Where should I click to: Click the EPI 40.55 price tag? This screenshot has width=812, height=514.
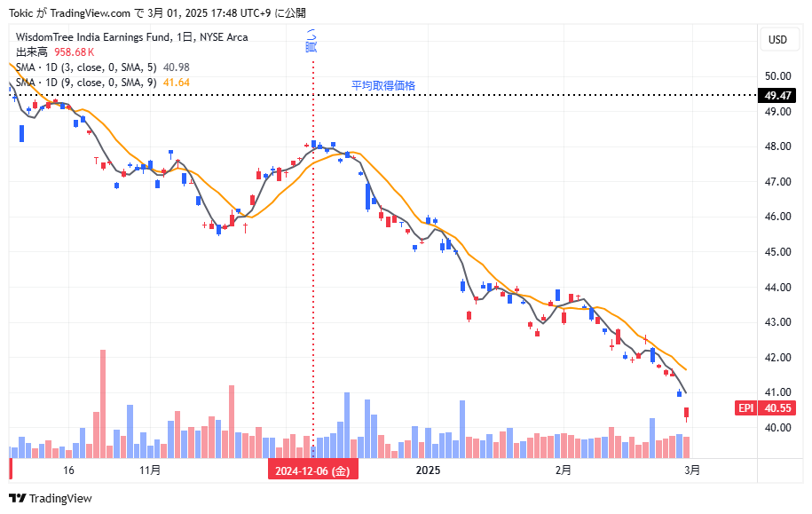tap(765, 408)
